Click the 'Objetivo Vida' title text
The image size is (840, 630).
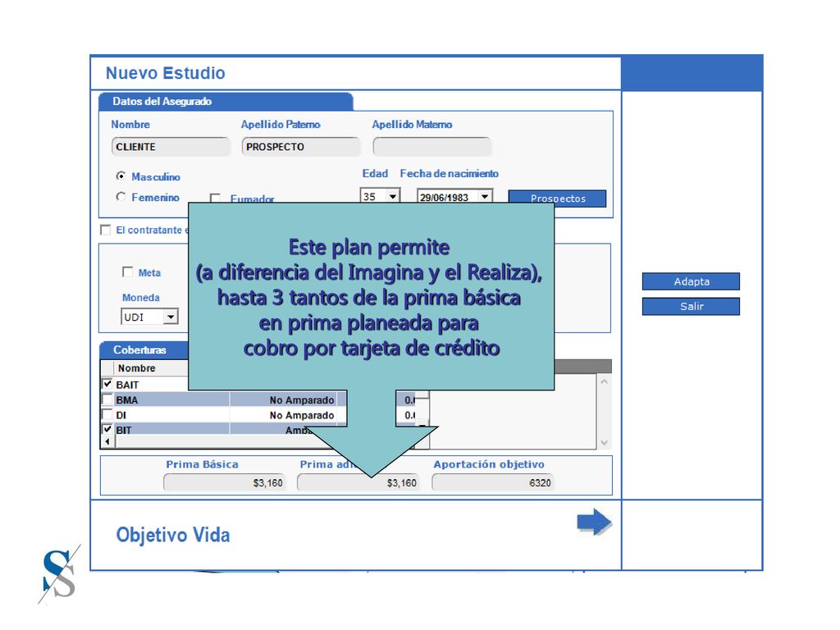(x=173, y=535)
